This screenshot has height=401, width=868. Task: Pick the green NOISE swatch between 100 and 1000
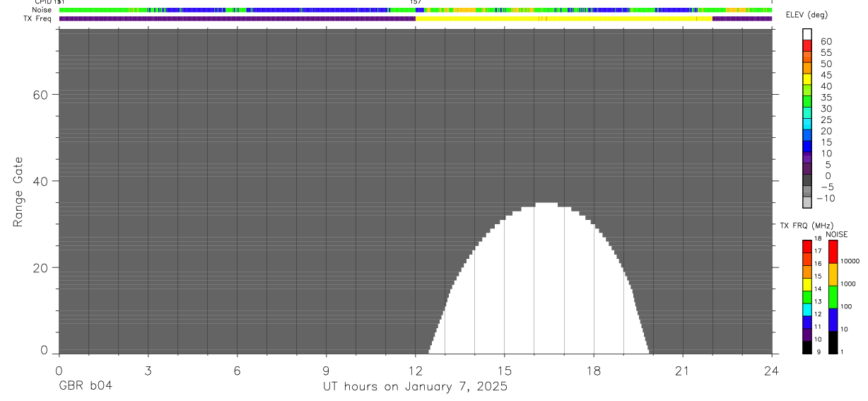[x=833, y=297]
